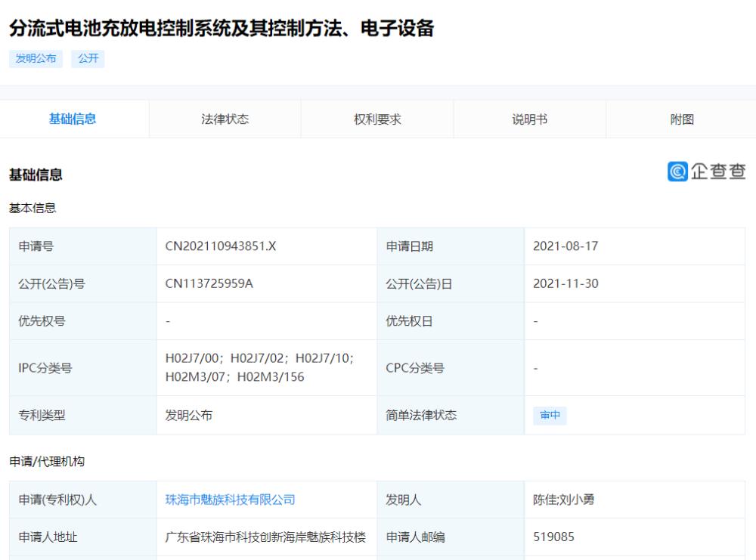Click the 简单法律状态 label cell
Screen dimensions: 756x560
click(x=451, y=416)
